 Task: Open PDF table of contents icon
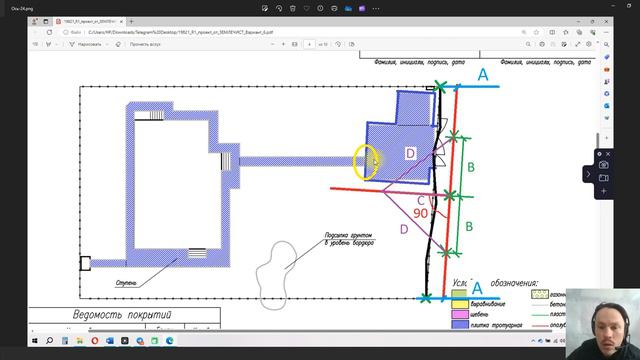click(x=36, y=44)
